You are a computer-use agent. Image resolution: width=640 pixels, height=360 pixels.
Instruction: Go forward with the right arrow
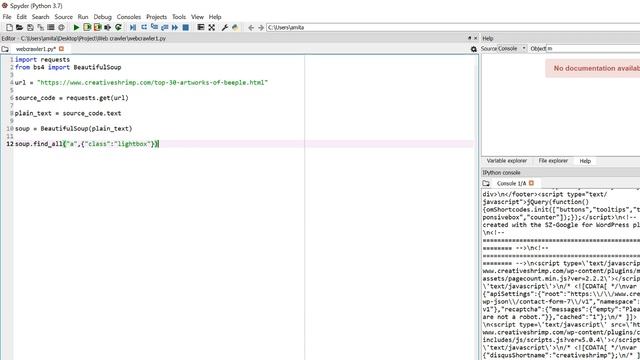pyautogui.click(x=261, y=27)
